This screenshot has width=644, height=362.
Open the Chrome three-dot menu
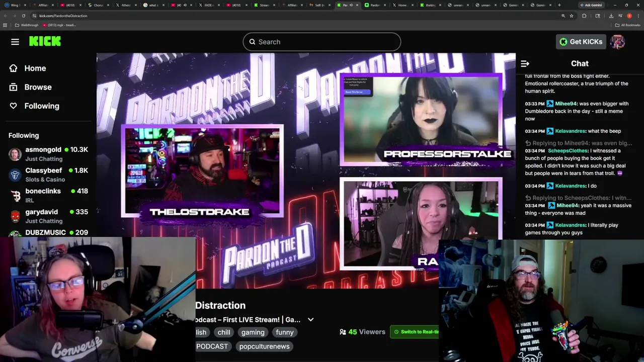(638, 16)
